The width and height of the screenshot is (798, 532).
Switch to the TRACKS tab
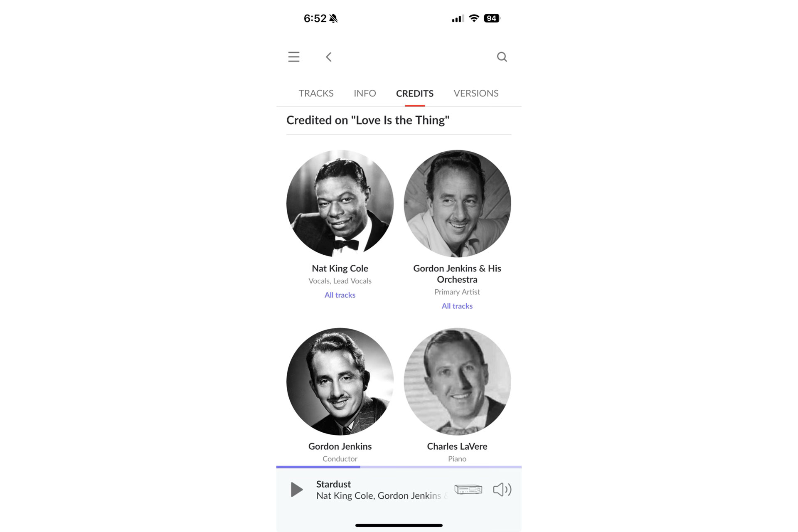point(316,93)
